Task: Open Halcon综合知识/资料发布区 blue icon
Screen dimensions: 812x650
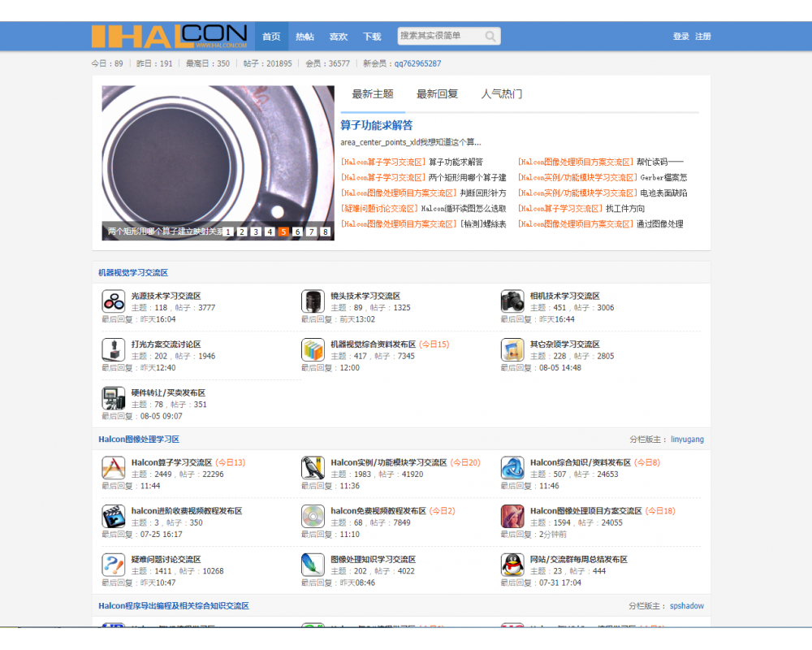Action: 512,467
